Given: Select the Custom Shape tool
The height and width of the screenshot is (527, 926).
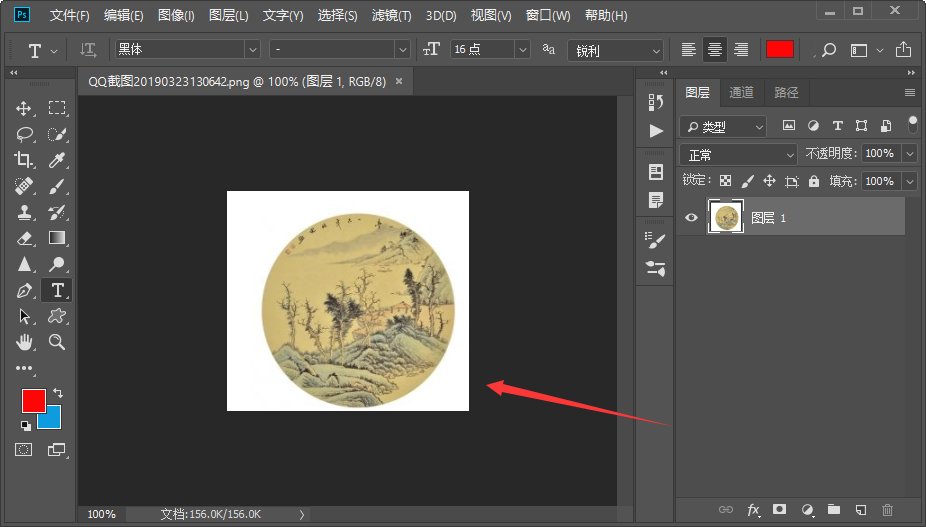Looking at the screenshot, I should (57, 316).
